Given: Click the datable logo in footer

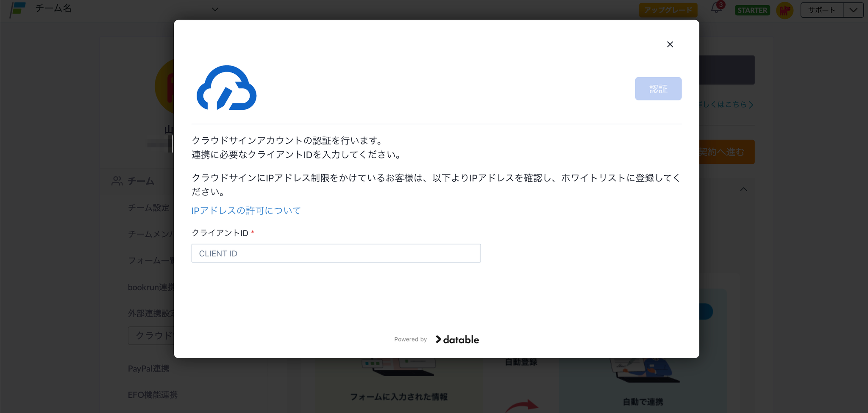Looking at the screenshot, I should (457, 339).
